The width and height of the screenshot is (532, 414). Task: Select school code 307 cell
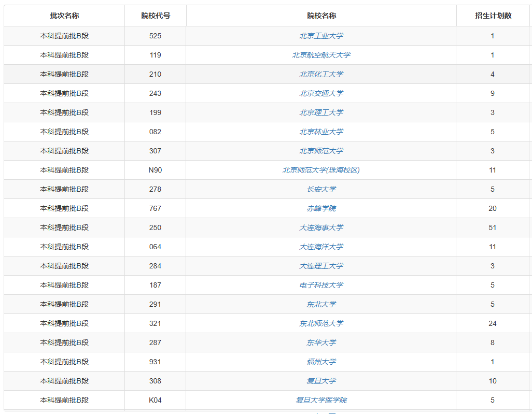[156, 151]
